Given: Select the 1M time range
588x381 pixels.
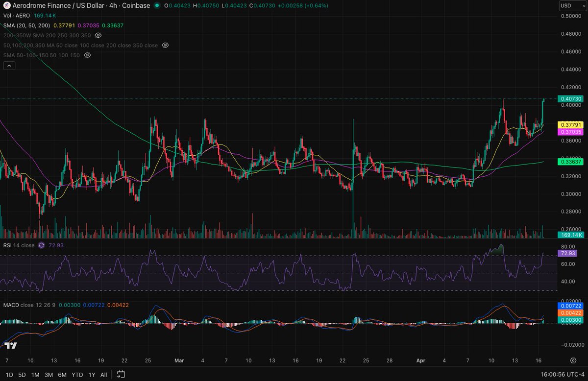Looking at the screenshot, I should [x=35, y=375].
